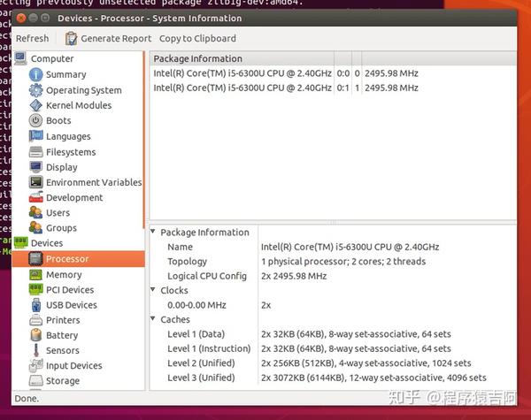Click '1 physical processor; 2 cores; 2 threads'
531x420 pixels.
tap(343, 262)
